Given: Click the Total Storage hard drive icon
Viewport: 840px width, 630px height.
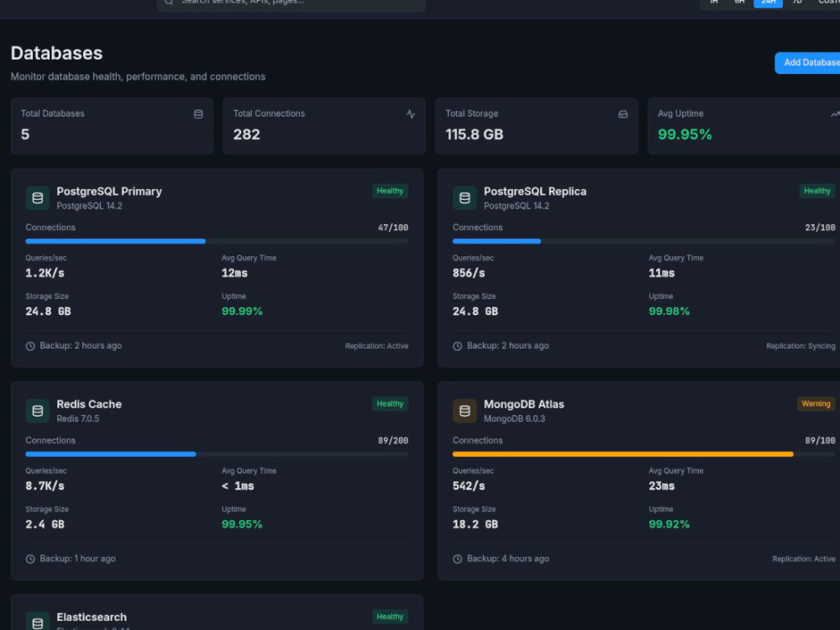Looking at the screenshot, I should [x=623, y=114].
